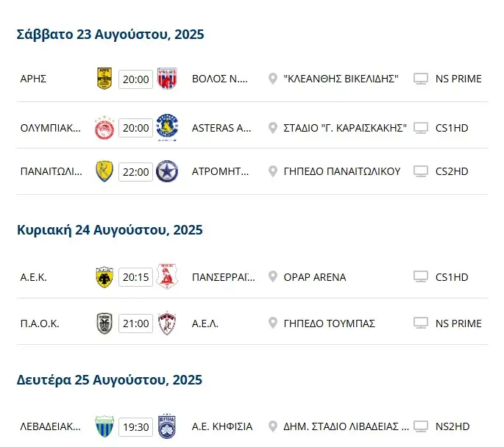Click the CS2HD channel label
This screenshot has height=447, width=504.
[x=452, y=171]
